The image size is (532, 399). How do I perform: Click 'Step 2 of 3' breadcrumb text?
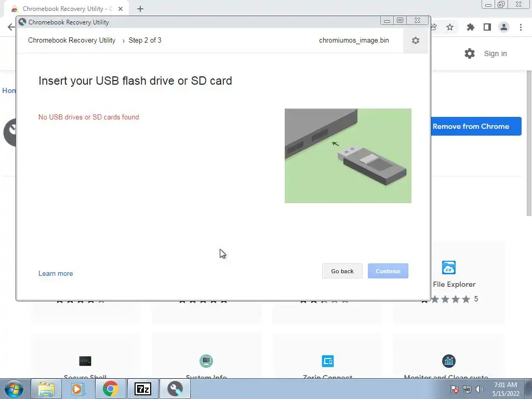(145, 41)
